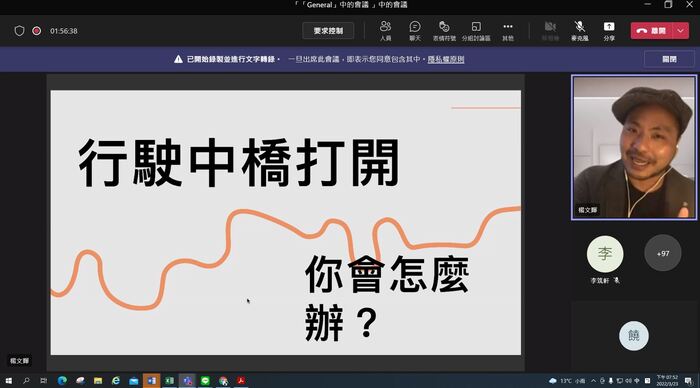Open Microsoft Edge from the taskbar
This screenshot has width=700, height=388.
tap(62, 381)
